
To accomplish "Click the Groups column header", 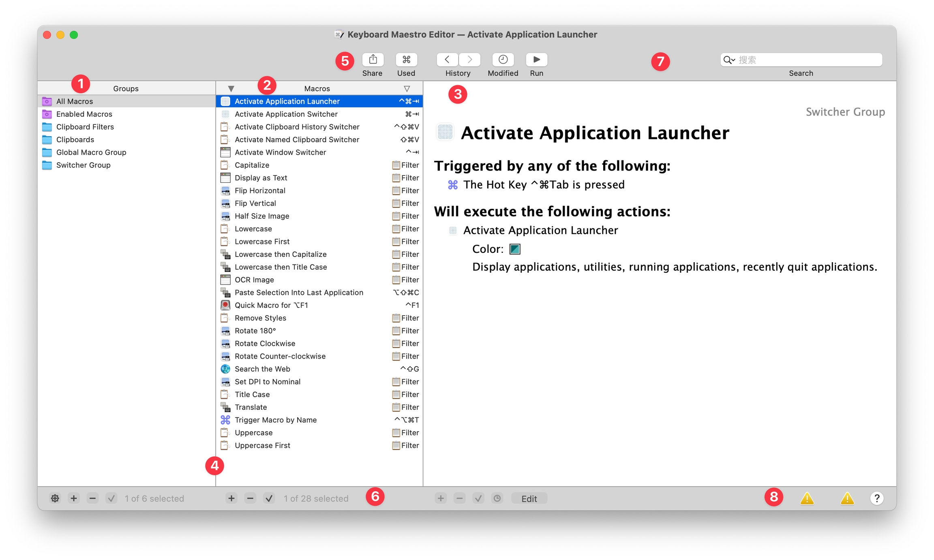I will pos(126,88).
